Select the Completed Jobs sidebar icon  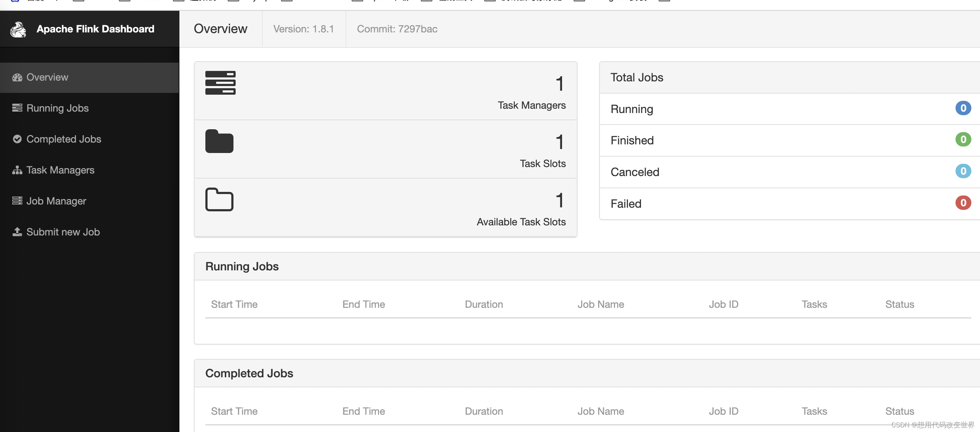pos(16,139)
